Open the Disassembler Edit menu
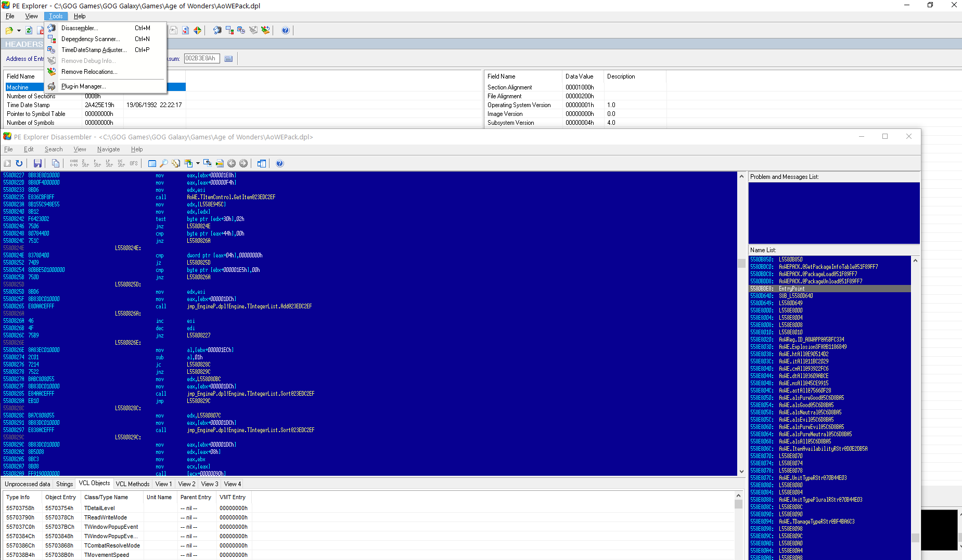 (29, 149)
